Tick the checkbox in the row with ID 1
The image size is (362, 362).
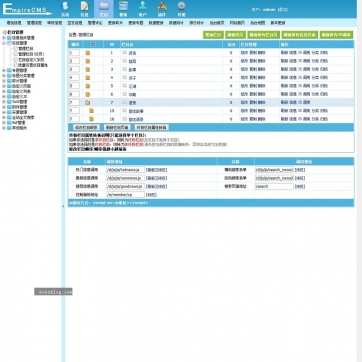pyautogui.click(x=124, y=52)
